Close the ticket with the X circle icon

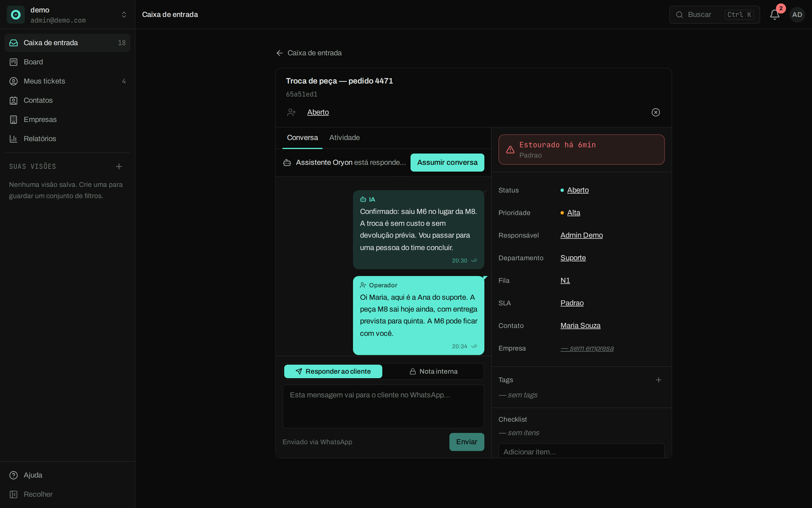655,112
